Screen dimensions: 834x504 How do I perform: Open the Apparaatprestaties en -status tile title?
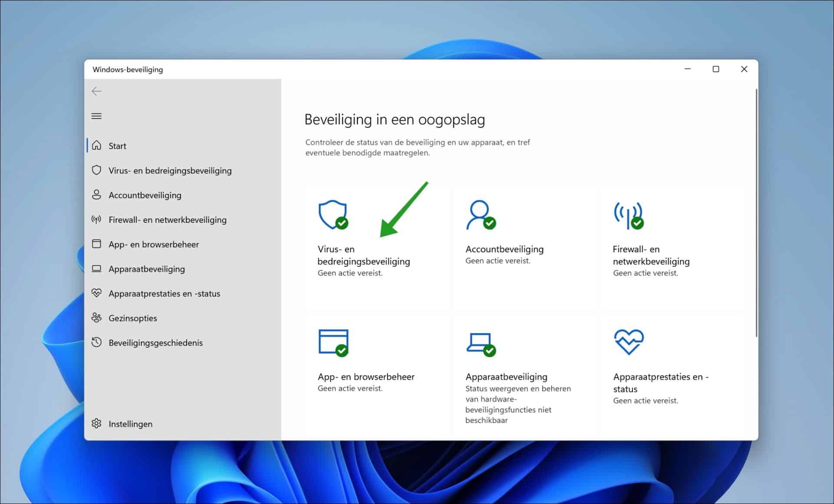pos(661,383)
